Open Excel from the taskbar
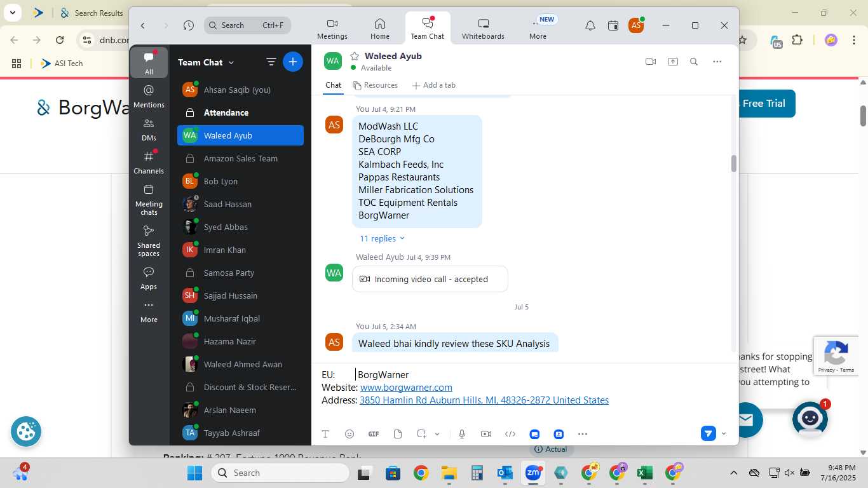The width and height of the screenshot is (868, 488). 645,473
